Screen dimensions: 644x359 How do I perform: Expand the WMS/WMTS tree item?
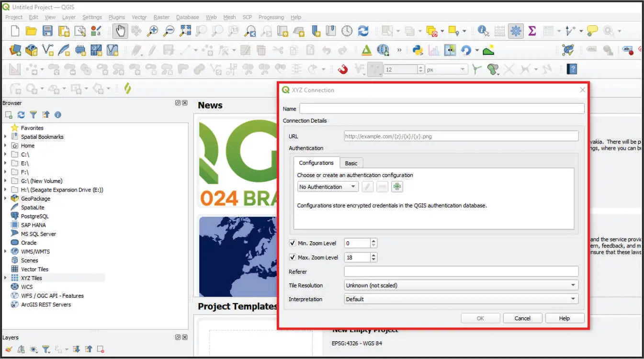(5, 251)
